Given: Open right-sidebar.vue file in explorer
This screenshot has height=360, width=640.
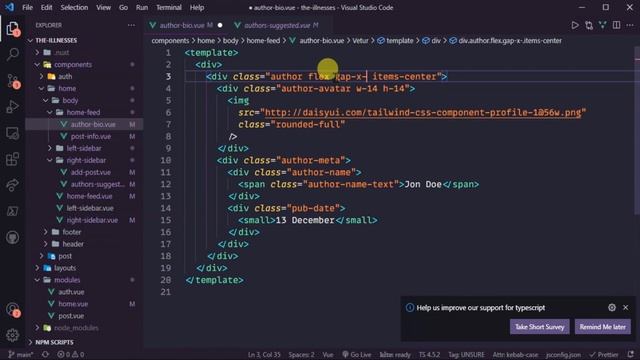Looking at the screenshot, I should pyautogui.click(x=92, y=220).
